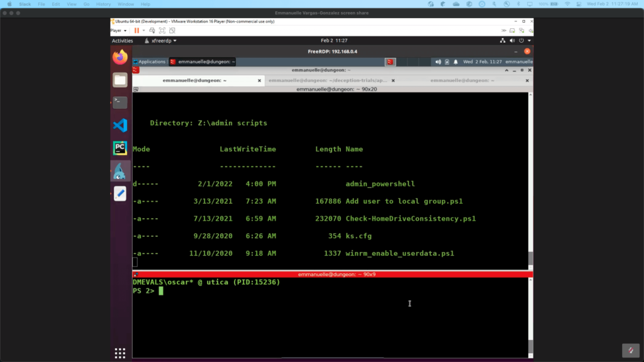Image resolution: width=644 pixels, height=362 pixels.
Task: Click the Terminal icon in the dock
Action: (x=120, y=102)
